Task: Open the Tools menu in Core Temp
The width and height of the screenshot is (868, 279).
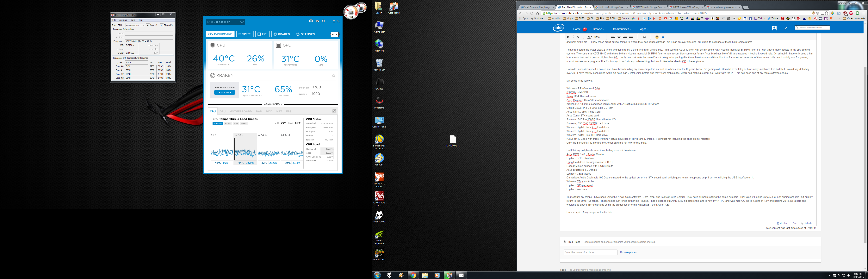Action: (x=132, y=20)
